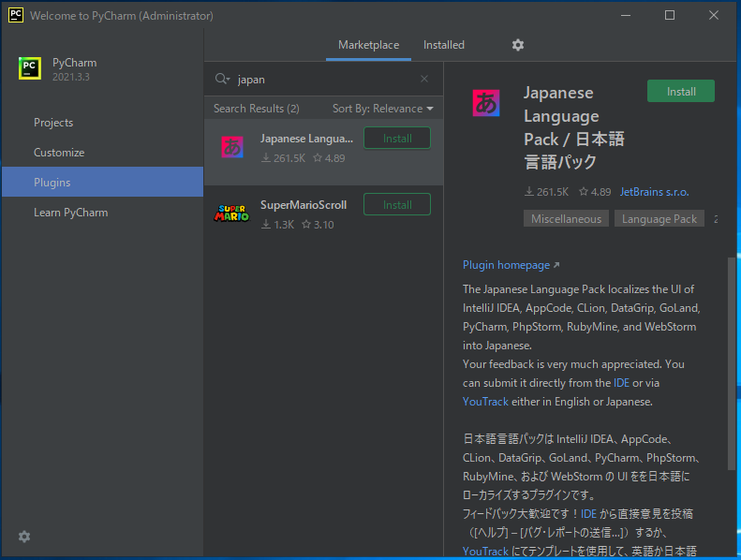
Task: Click into the plugin search input field
Action: (x=326, y=79)
